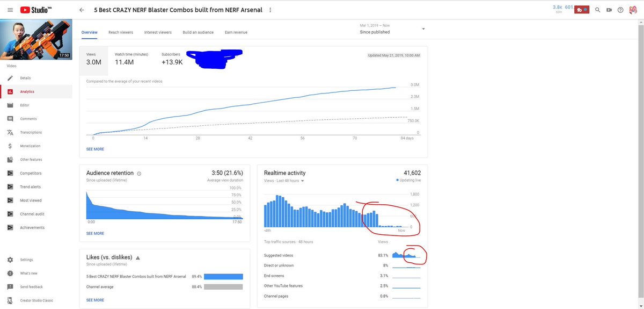Select the Views 3.0M metric card
Screen dimensions: 644x309
tap(94, 60)
